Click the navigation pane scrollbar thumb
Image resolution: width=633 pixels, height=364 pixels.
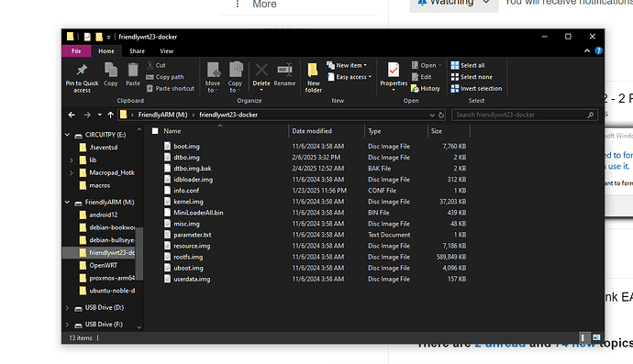[x=139, y=253]
